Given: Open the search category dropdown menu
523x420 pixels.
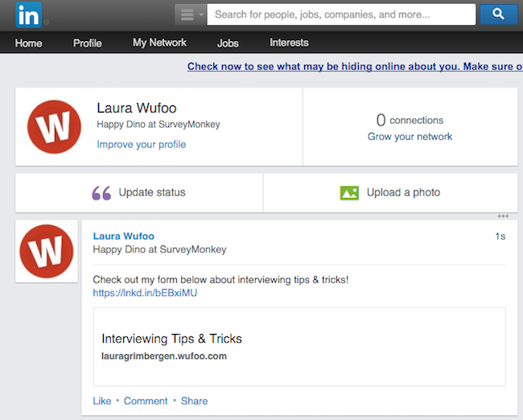Looking at the screenshot, I should click(191, 14).
